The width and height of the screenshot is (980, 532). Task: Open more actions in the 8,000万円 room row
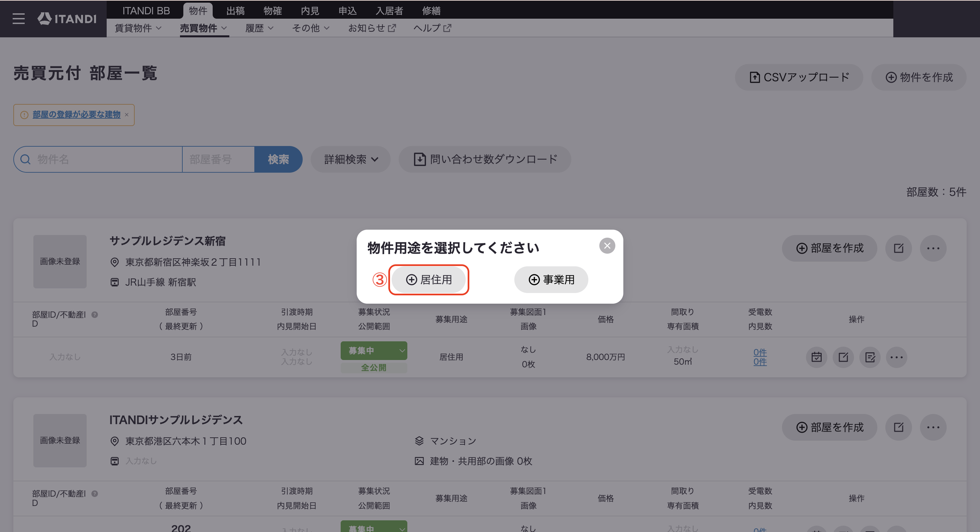click(x=897, y=357)
